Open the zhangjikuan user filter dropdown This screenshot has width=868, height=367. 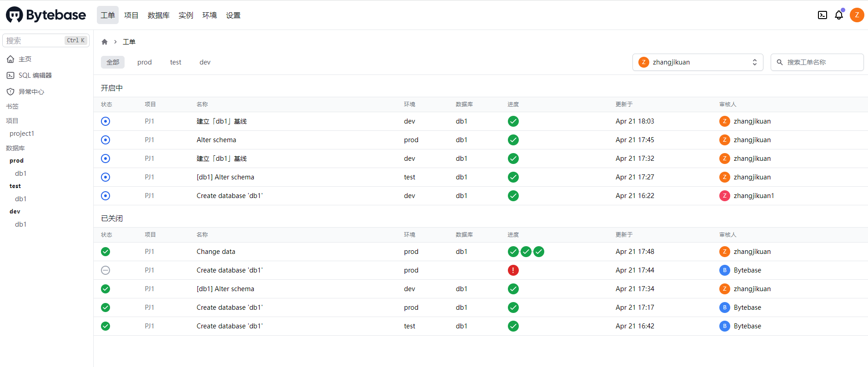[698, 62]
